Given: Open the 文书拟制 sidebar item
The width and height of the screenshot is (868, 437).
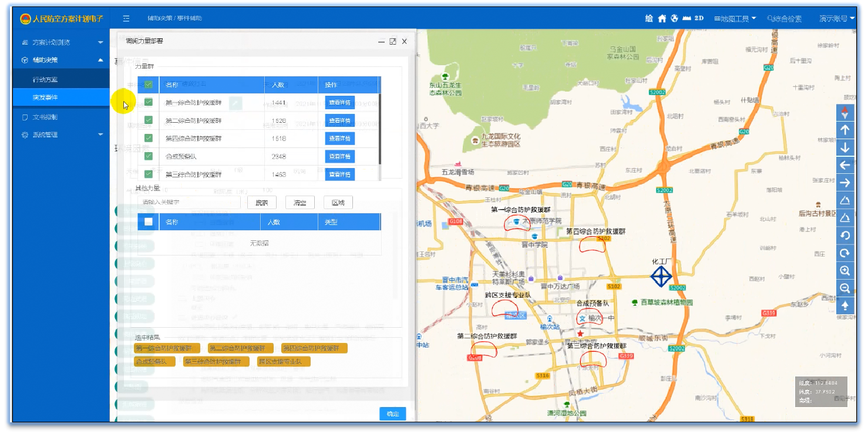Looking at the screenshot, I should 61,117.
